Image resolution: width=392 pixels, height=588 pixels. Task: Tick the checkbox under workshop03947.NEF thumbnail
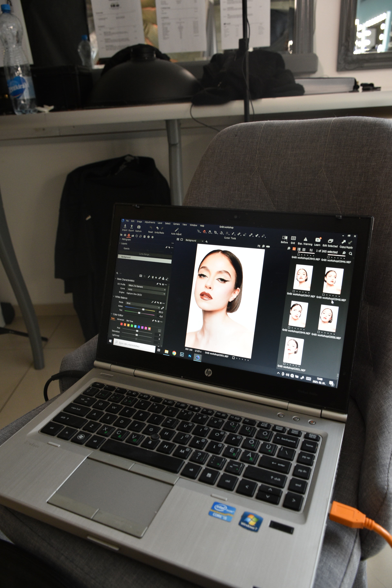(x=294, y=291)
